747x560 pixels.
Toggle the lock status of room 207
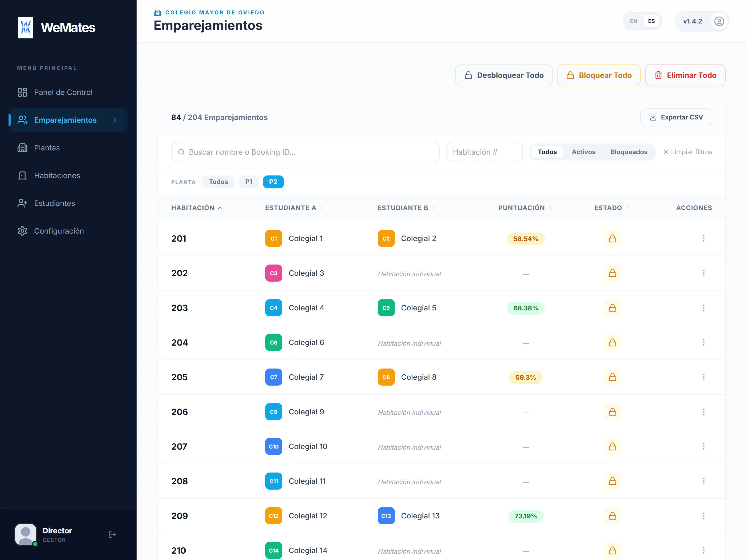click(x=612, y=447)
